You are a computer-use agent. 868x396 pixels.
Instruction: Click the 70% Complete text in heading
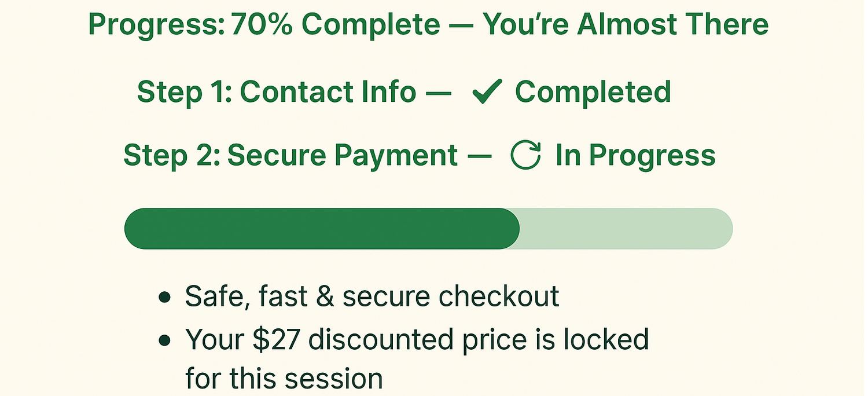coord(335,25)
